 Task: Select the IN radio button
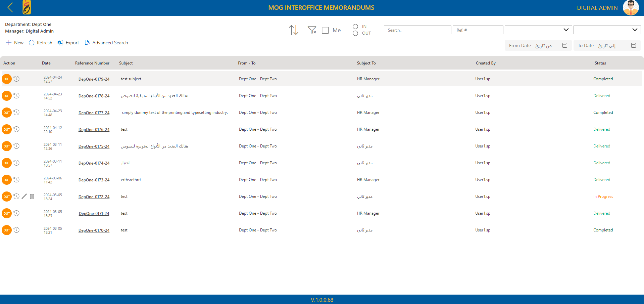tap(355, 26)
